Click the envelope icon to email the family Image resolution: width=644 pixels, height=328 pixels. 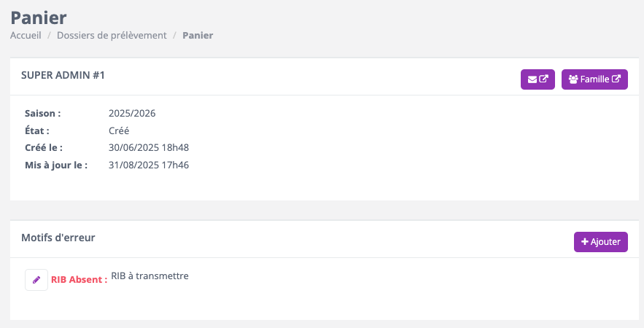tap(532, 79)
